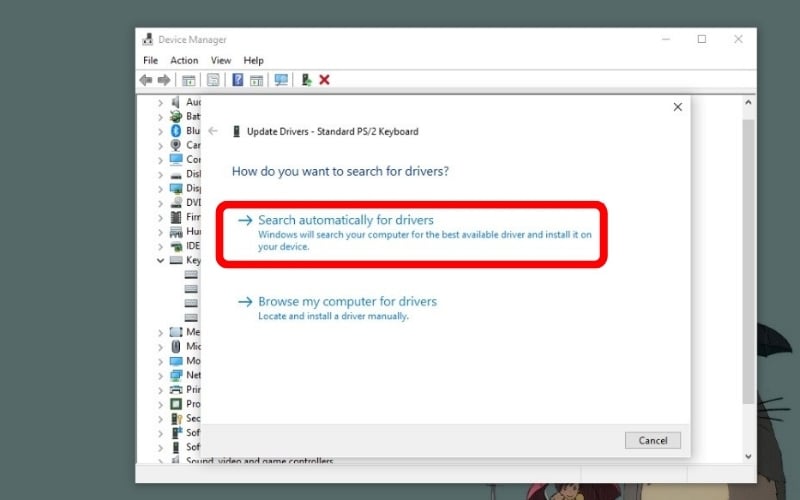Click the Update device driver toolbar icon

pyautogui.click(x=306, y=80)
